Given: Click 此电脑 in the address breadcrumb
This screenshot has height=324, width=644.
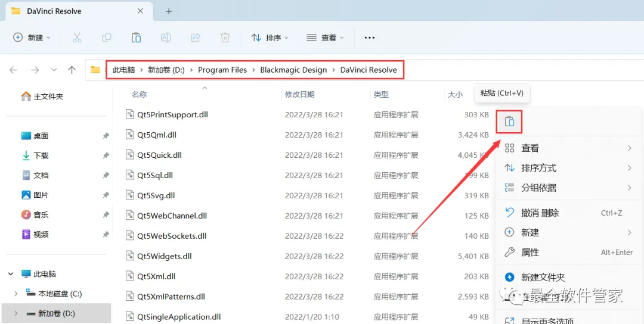Looking at the screenshot, I should 123,70.
